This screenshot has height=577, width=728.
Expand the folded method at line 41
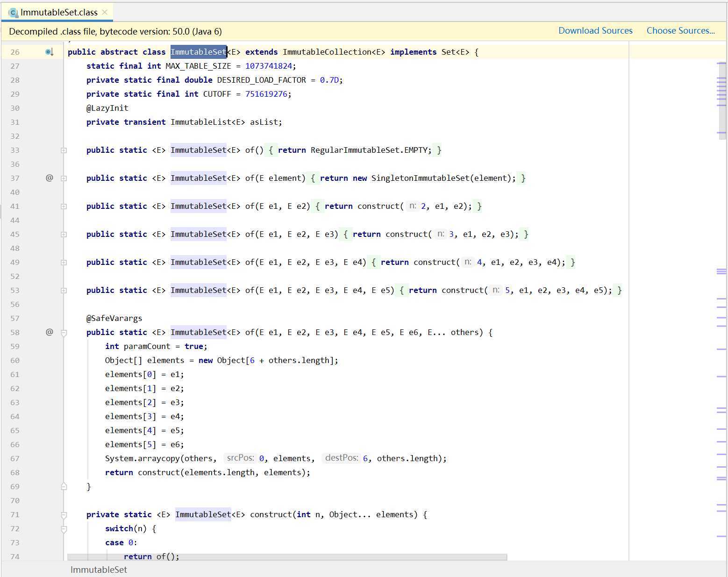coord(64,207)
